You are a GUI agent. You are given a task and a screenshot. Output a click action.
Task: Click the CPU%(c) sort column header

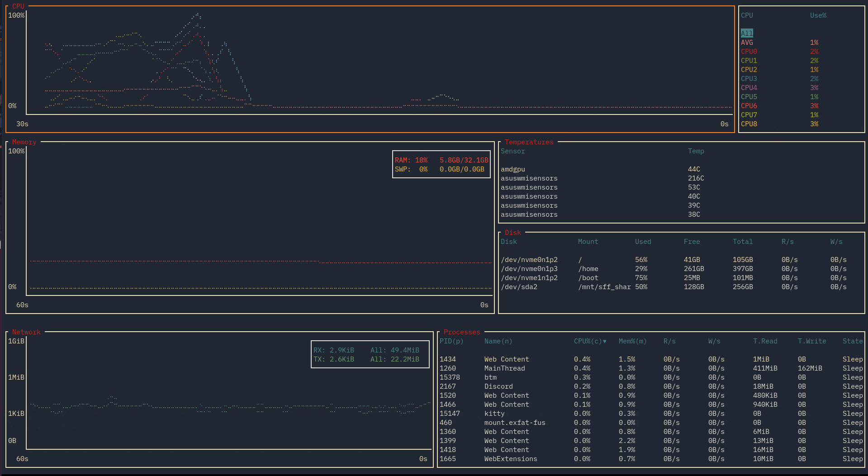pyautogui.click(x=590, y=341)
